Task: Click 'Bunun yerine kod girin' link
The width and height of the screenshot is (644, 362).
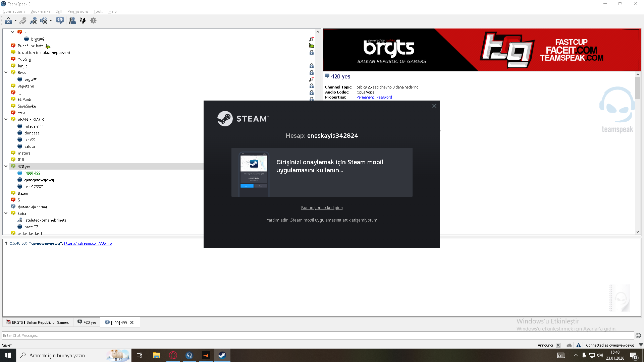Action: click(322, 208)
